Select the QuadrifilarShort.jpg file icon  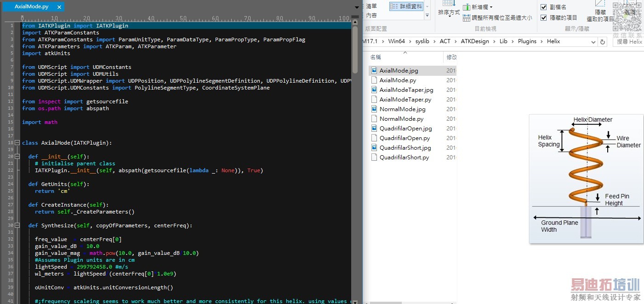click(374, 148)
